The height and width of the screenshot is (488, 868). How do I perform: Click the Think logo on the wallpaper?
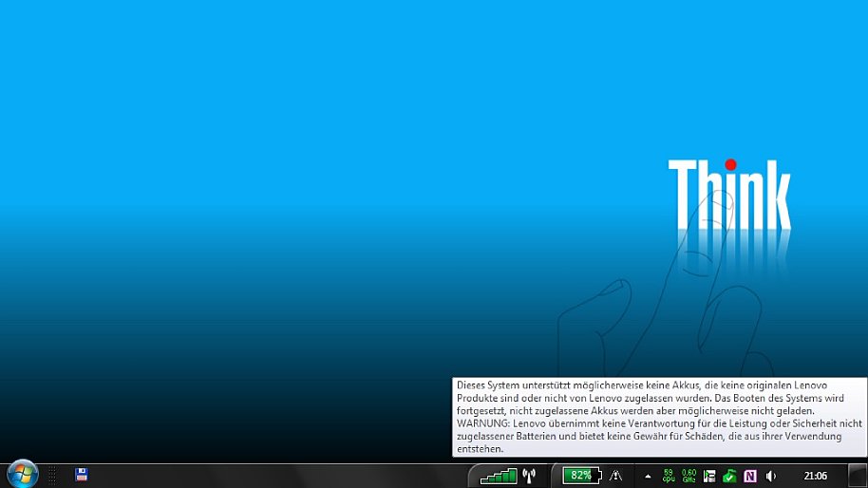pos(728,195)
